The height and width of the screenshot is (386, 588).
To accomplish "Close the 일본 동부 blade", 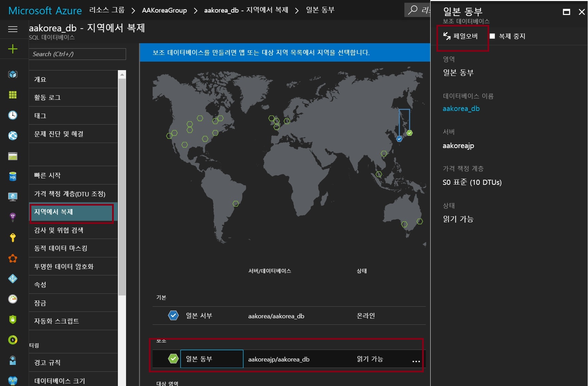I will [582, 12].
